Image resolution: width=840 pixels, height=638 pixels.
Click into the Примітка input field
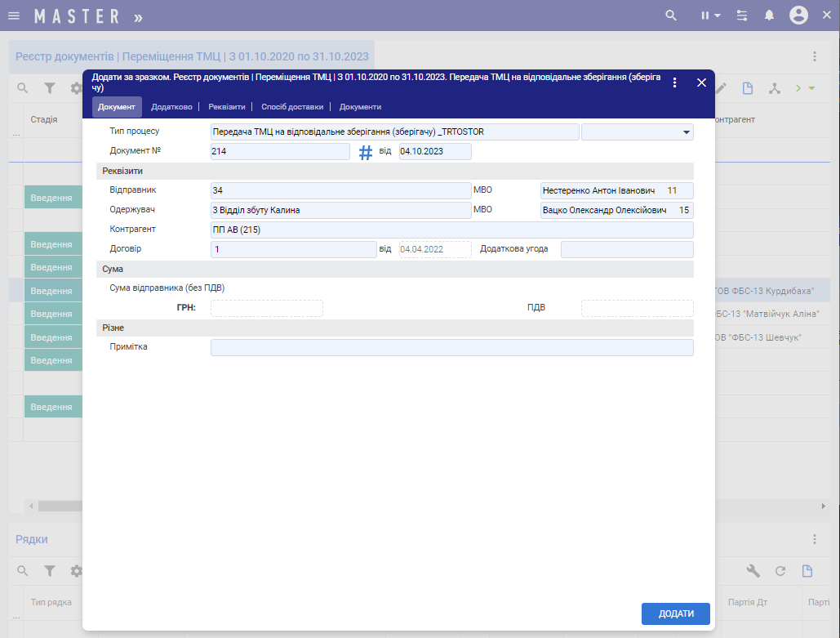tap(451, 348)
